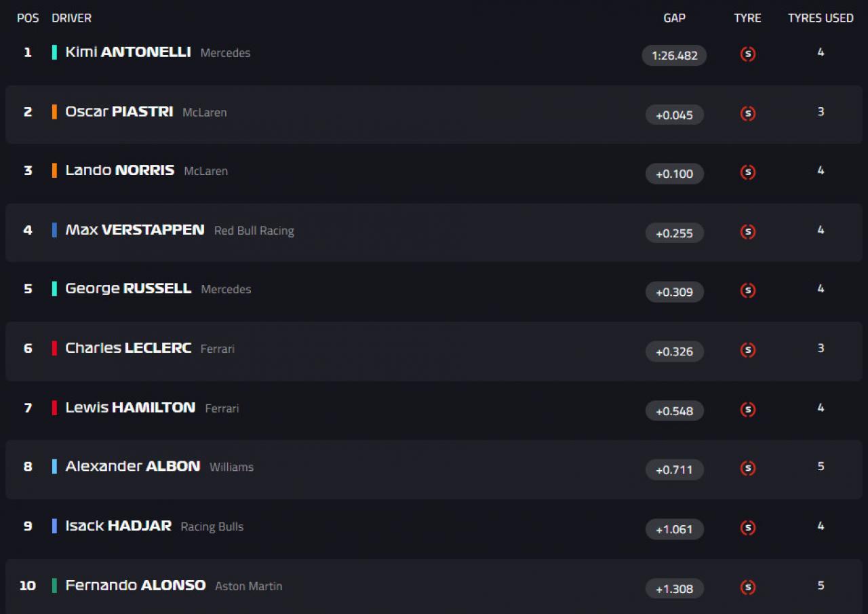Click the soft tyre icon for Oscar Piastri
The width and height of the screenshot is (868, 614).
748,114
